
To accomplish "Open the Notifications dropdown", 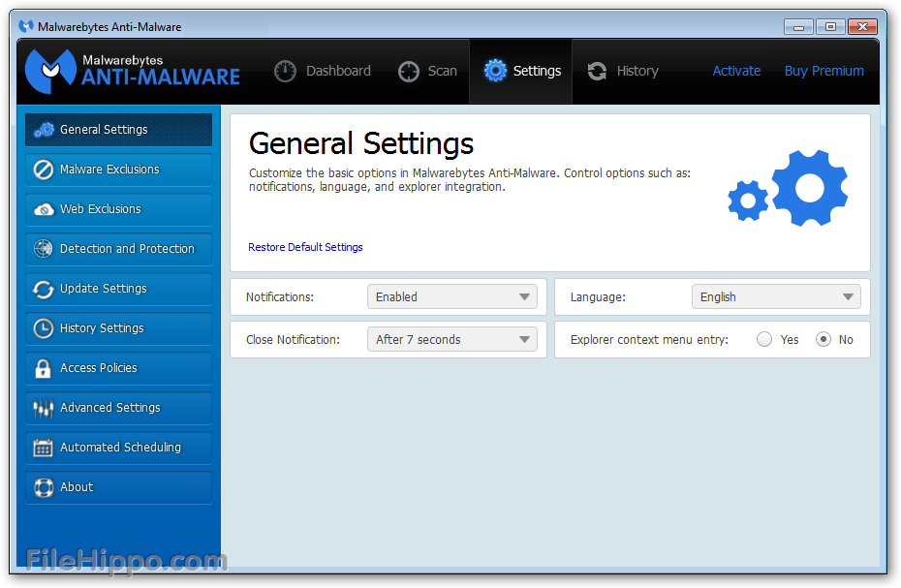I will 451,296.
